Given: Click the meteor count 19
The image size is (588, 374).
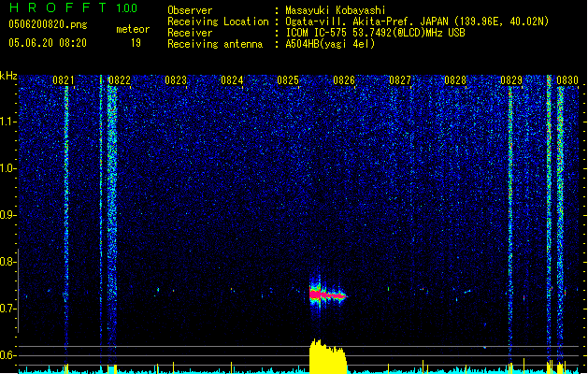Looking at the screenshot, I should [136, 43].
